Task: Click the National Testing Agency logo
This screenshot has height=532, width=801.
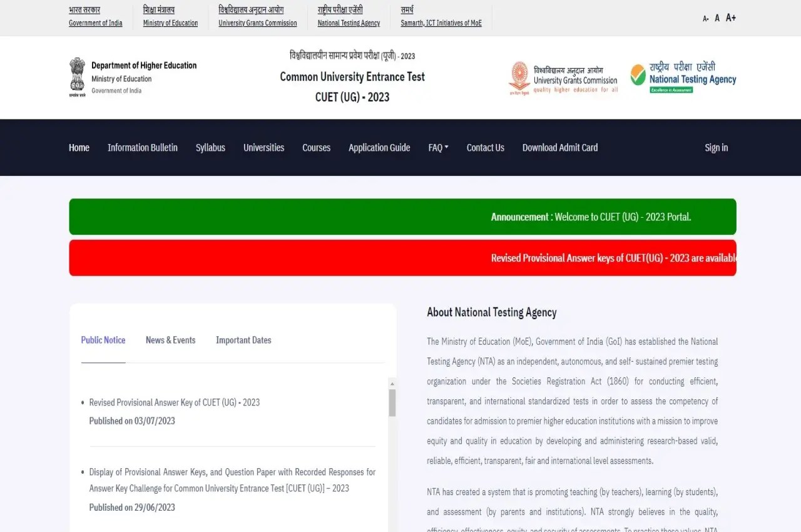Action: [683, 78]
